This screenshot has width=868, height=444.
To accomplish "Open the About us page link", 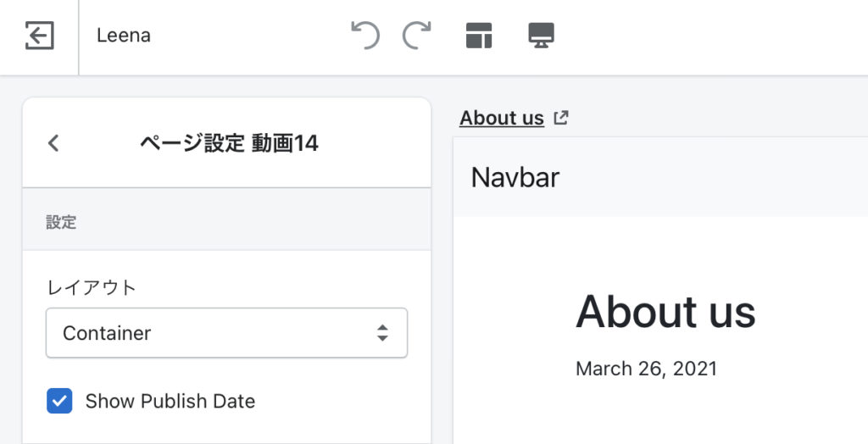I will (501, 118).
